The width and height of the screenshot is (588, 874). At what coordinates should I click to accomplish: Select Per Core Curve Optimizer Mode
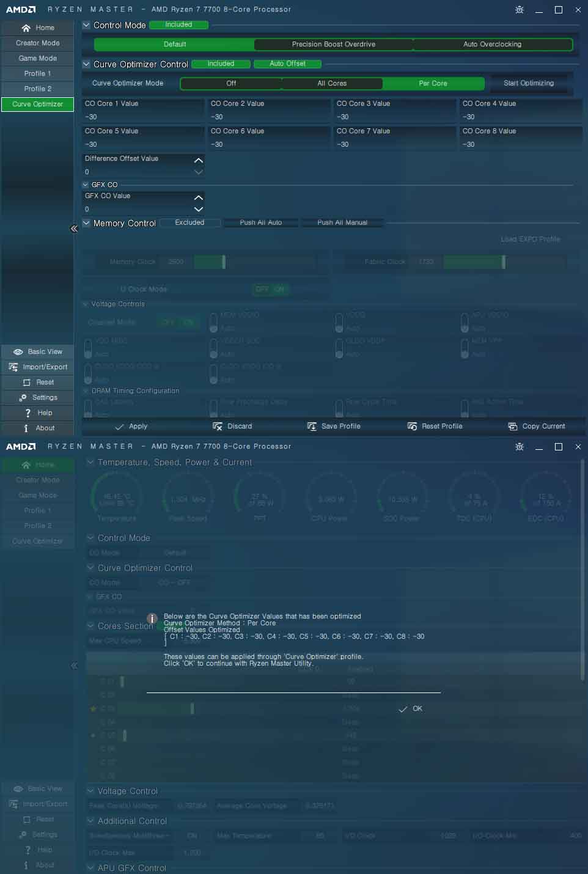(433, 84)
